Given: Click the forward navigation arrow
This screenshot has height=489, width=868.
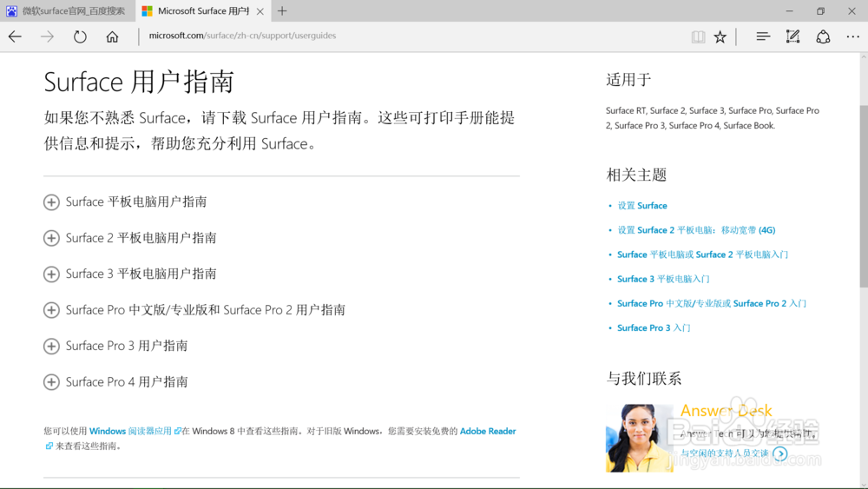Looking at the screenshot, I should [x=47, y=36].
